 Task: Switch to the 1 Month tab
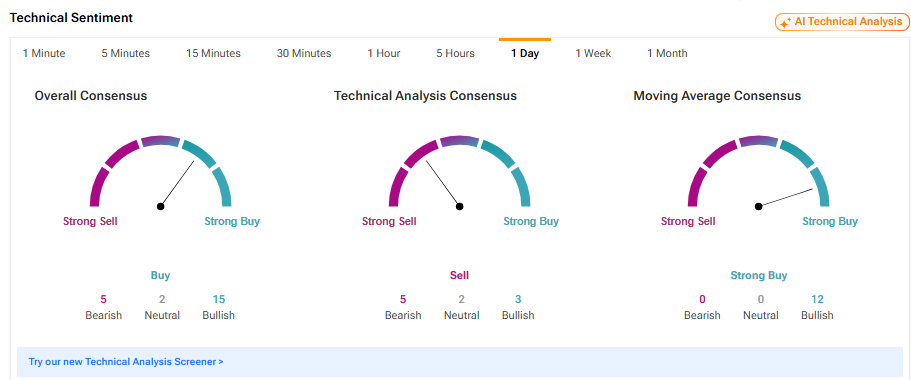pyautogui.click(x=667, y=53)
